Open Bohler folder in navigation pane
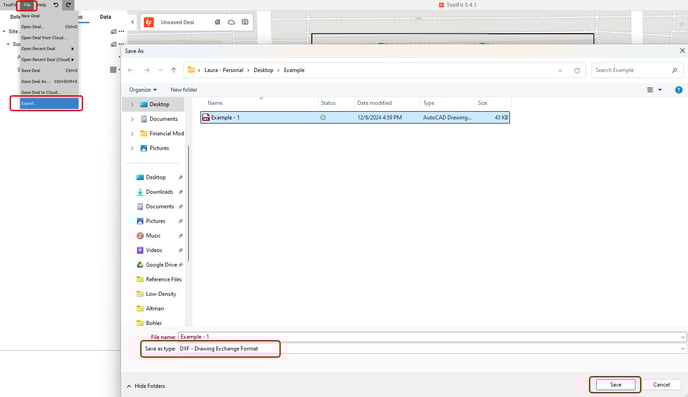The height and width of the screenshot is (397, 688). pos(154,323)
